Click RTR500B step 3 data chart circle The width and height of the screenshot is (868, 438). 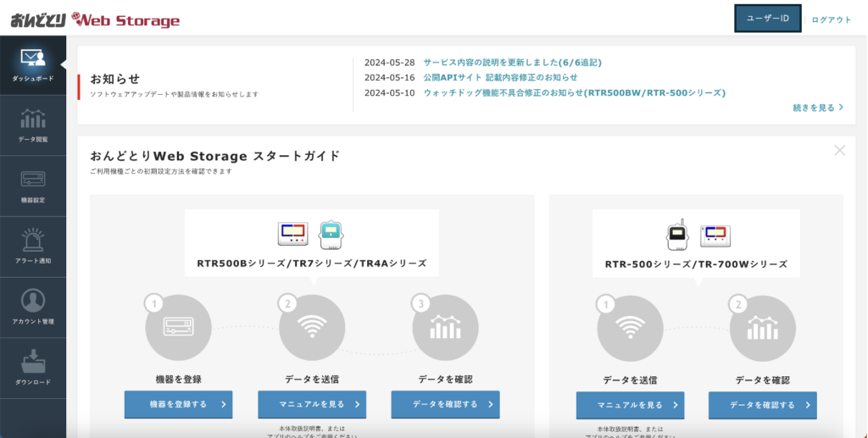tap(445, 328)
